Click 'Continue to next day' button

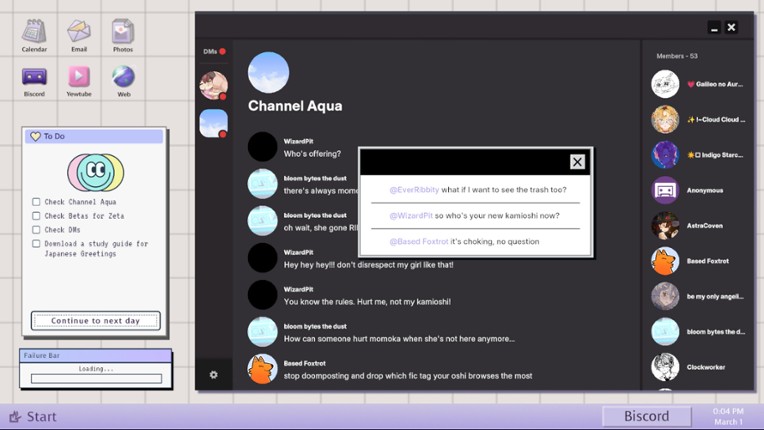point(96,320)
